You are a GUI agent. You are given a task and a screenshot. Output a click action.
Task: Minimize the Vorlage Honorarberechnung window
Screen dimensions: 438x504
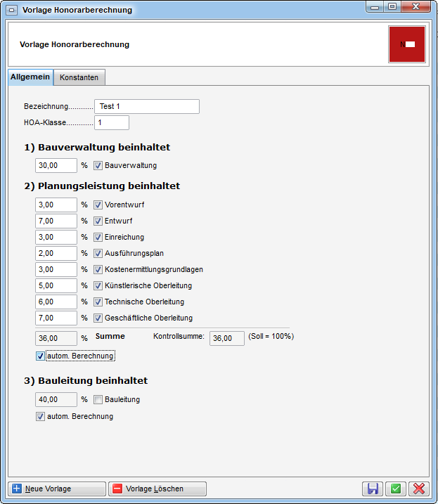pos(375,7)
